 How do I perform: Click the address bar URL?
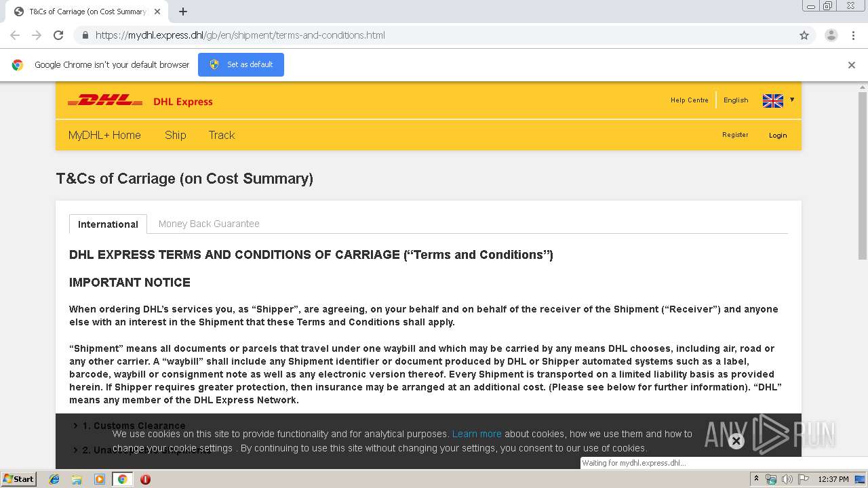(x=240, y=35)
